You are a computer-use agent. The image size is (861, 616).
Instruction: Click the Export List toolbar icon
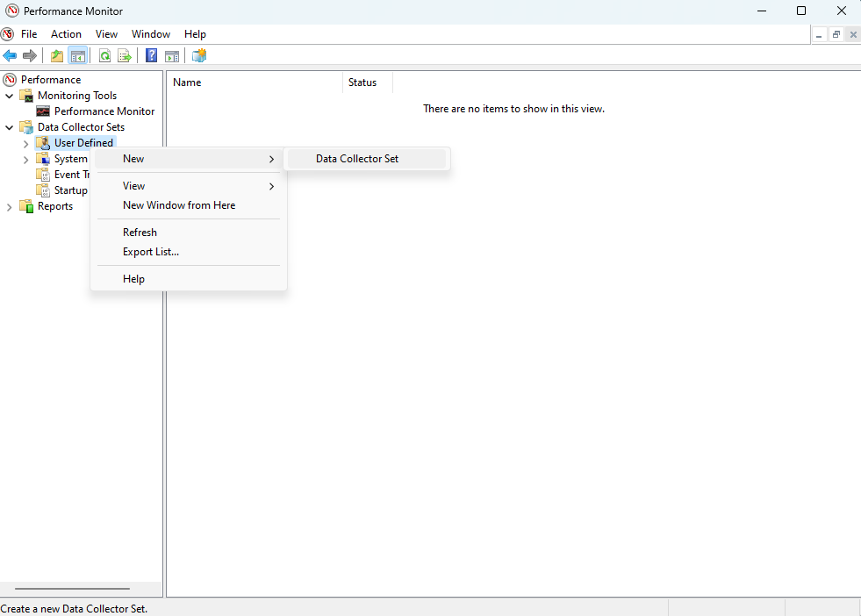125,56
